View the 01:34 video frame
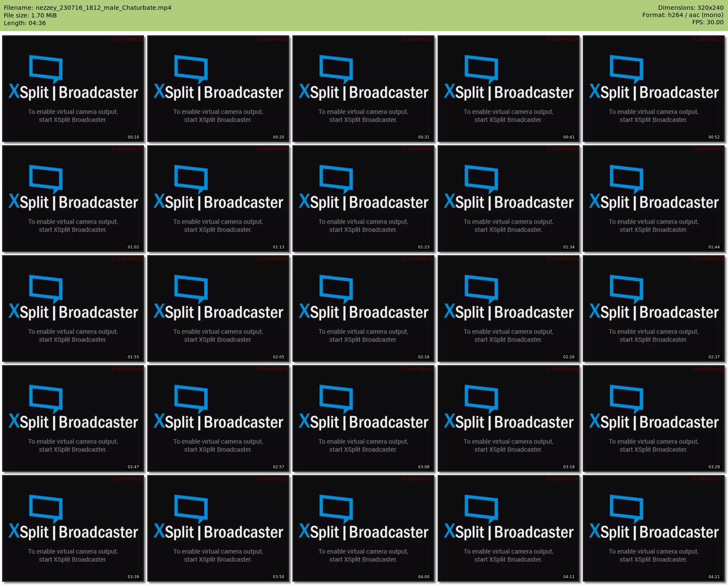The width and height of the screenshot is (728, 585). tap(509, 199)
